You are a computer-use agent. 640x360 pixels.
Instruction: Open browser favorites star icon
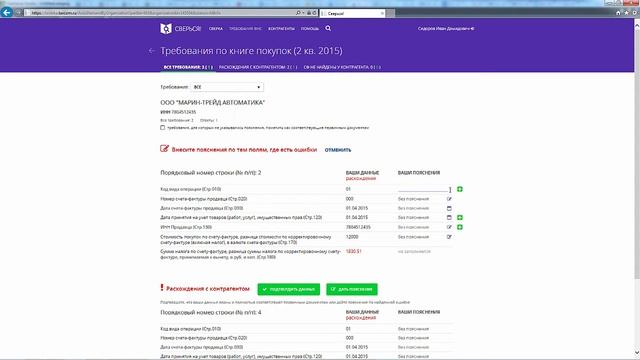tap(627, 13)
